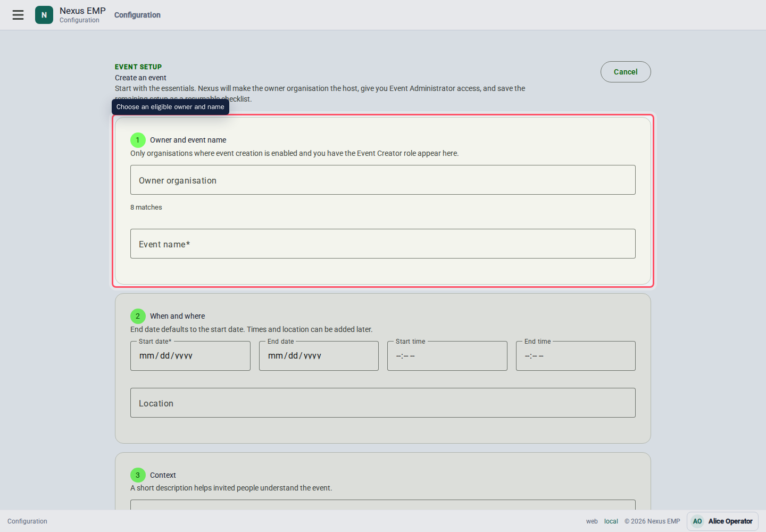Image resolution: width=766 pixels, height=532 pixels.
Task: Click the Configuration header breadcrumb
Action: [x=137, y=15]
